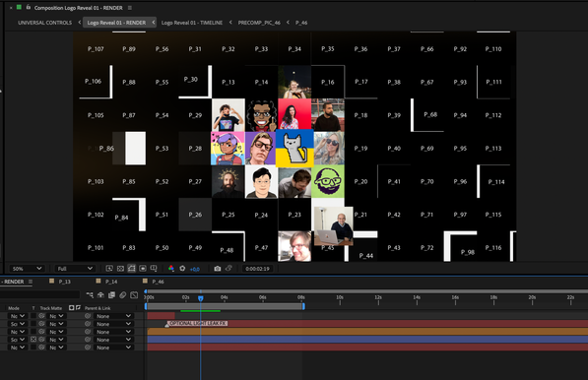Click the 0:00:02:19 preview time display
Image resolution: width=588 pixels, height=380 pixels.
click(x=257, y=269)
